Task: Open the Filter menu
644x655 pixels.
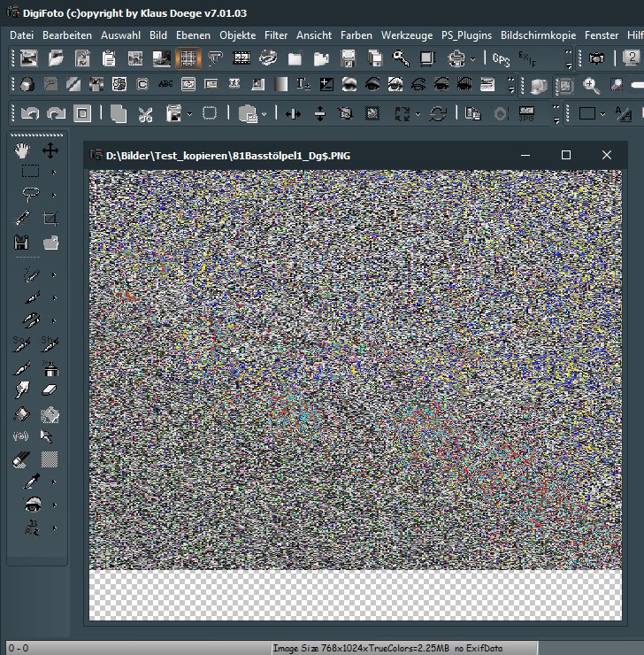Action: (x=276, y=35)
